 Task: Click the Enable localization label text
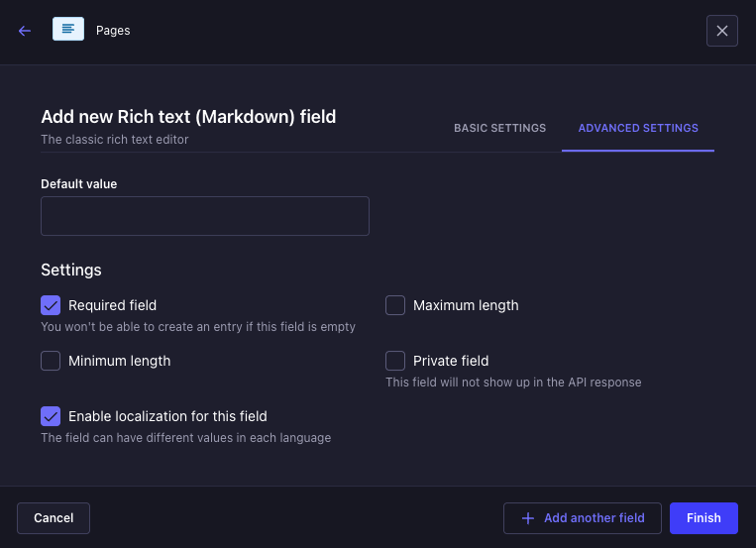pyautogui.click(x=167, y=416)
